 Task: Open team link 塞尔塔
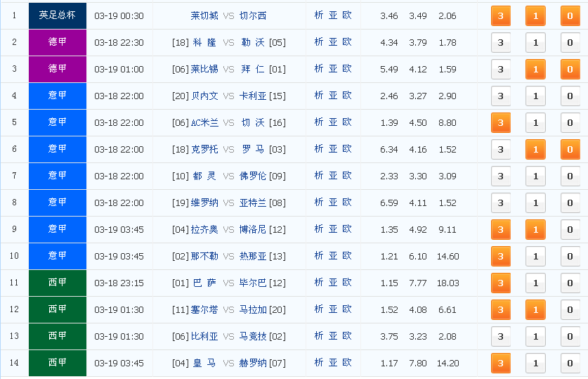(204, 310)
